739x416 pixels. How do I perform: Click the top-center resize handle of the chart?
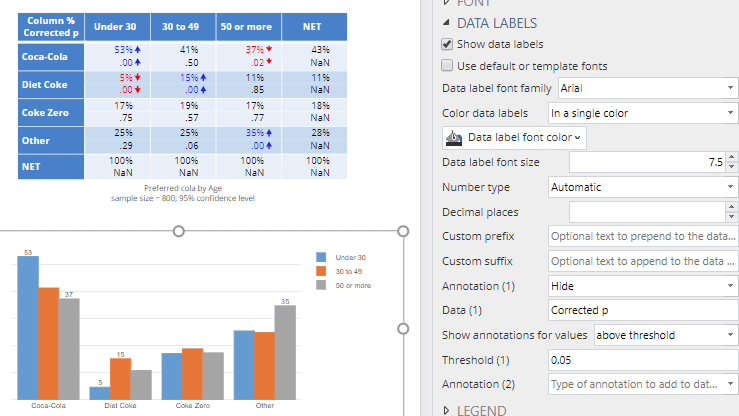point(179,231)
